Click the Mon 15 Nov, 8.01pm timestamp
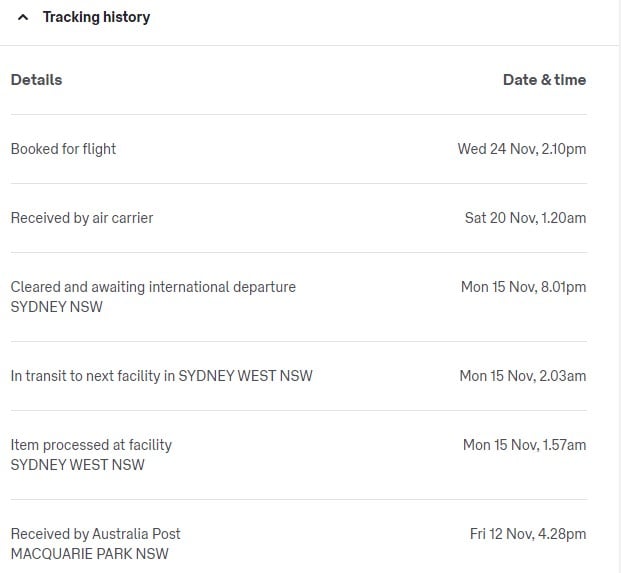This screenshot has width=621, height=573. (x=523, y=287)
